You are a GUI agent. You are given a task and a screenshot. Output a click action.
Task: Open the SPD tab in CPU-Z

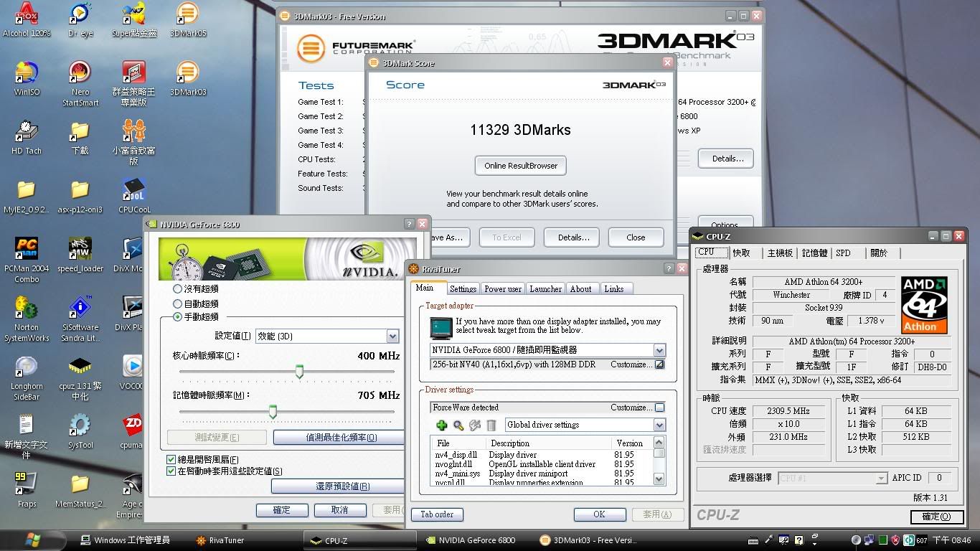point(843,253)
